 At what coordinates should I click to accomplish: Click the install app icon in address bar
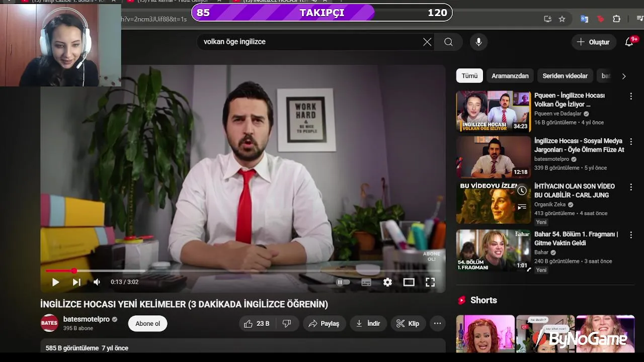[548, 19]
